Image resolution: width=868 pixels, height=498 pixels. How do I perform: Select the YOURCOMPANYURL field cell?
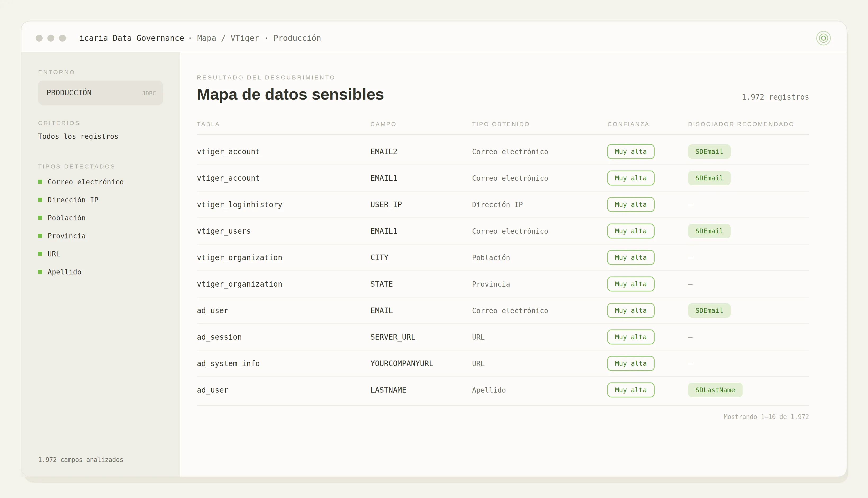(x=402, y=364)
